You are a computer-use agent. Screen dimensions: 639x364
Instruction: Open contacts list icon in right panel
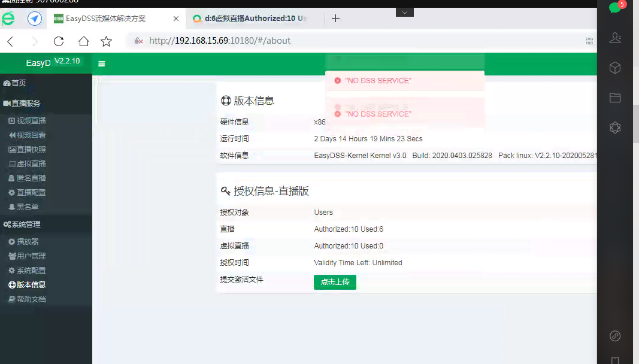click(x=616, y=38)
